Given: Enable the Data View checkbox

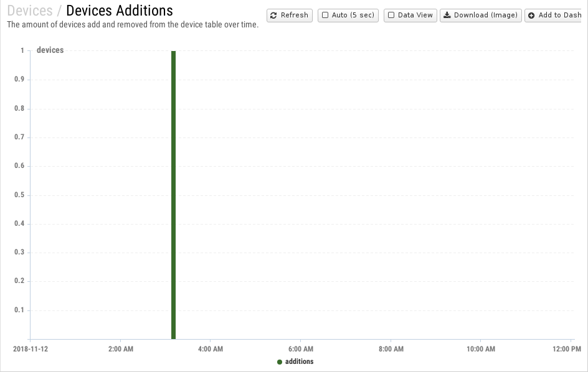Looking at the screenshot, I should point(391,16).
